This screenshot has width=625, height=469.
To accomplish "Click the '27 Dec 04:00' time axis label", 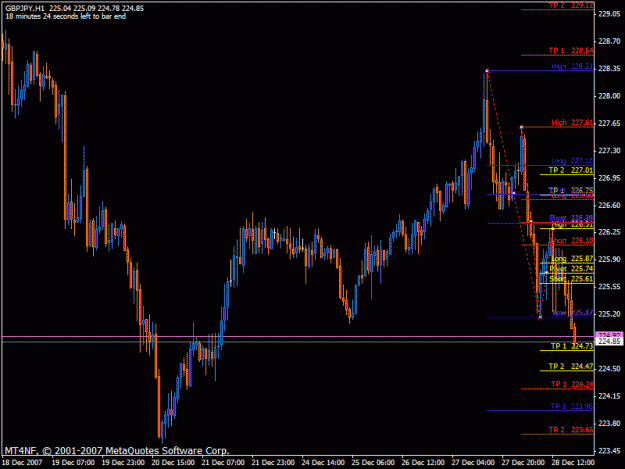I will tap(473, 463).
